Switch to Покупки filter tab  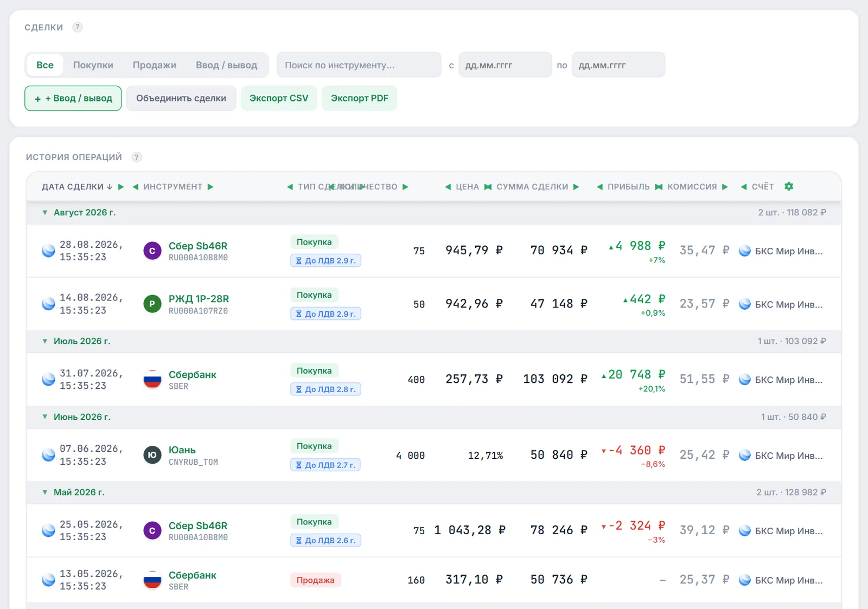pyautogui.click(x=93, y=65)
